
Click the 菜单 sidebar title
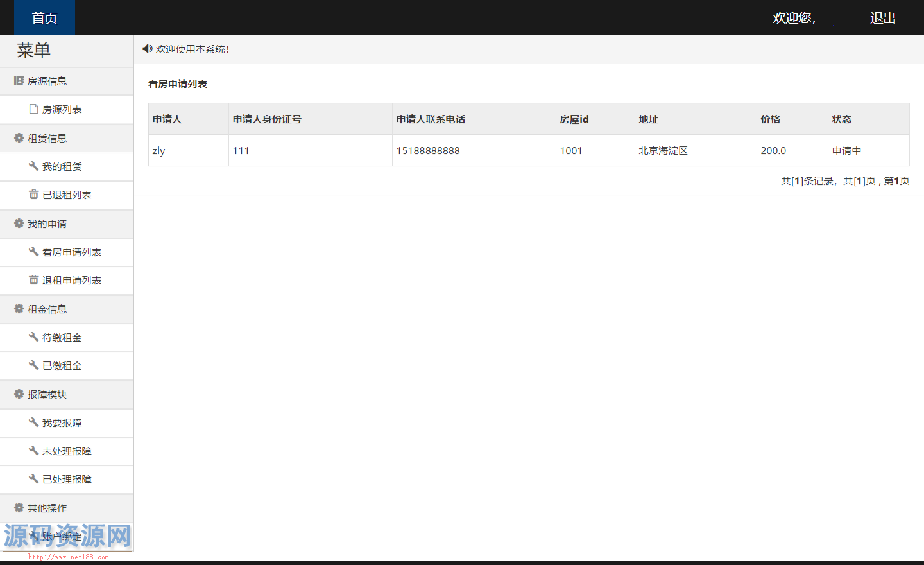point(33,50)
